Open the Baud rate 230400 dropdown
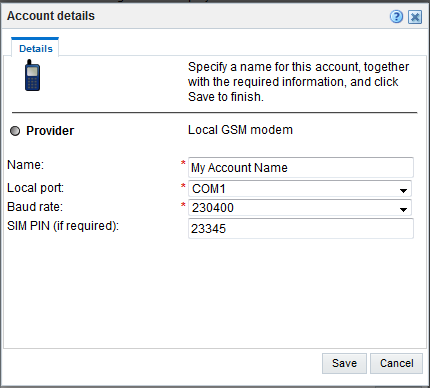Viewport: 430px width, 388px height. tap(300, 208)
